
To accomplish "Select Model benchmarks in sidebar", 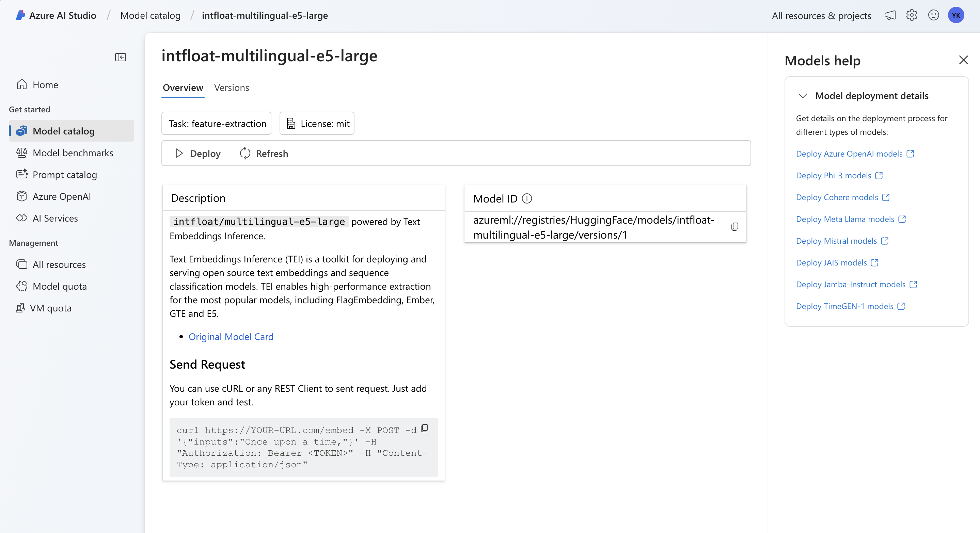I will click(72, 153).
